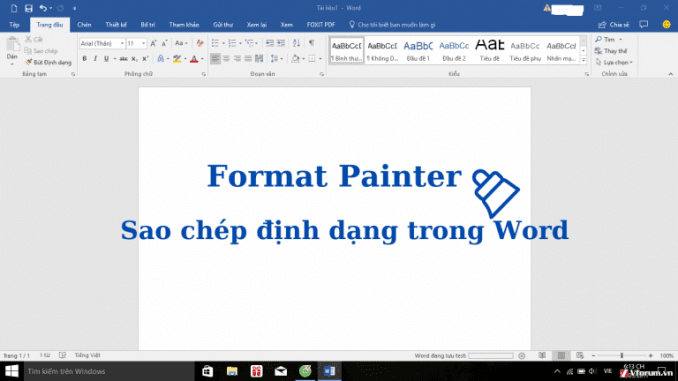Viewport: 678px width, 381px height.
Task: Switch to the Chèn tab
Action: pyautogui.click(x=84, y=25)
